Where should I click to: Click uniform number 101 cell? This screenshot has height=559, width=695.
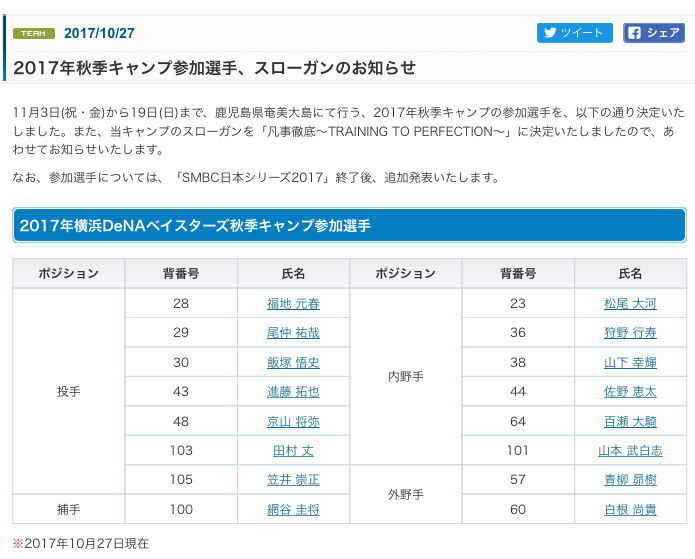tap(518, 450)
